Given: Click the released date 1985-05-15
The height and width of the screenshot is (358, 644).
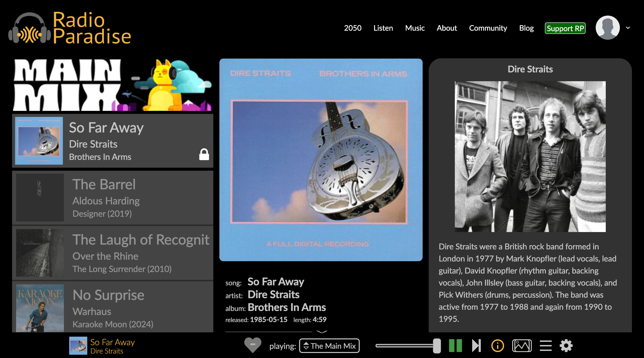Looking at the screenshot, I should 269,320.
